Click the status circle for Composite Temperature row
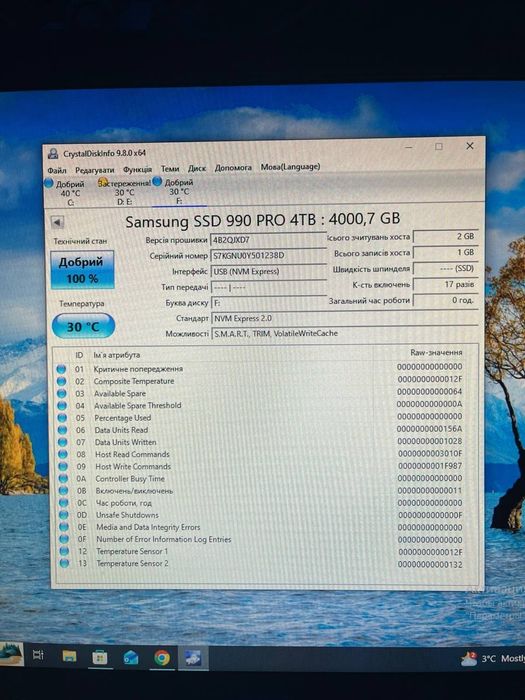The image size is (525, 700). tap(62, 381)
